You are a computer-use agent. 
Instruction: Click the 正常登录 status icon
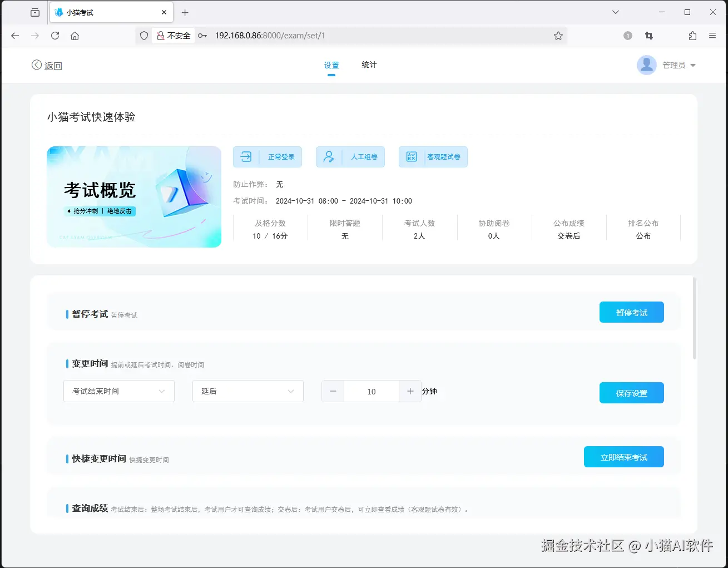(x=245, y=156)
